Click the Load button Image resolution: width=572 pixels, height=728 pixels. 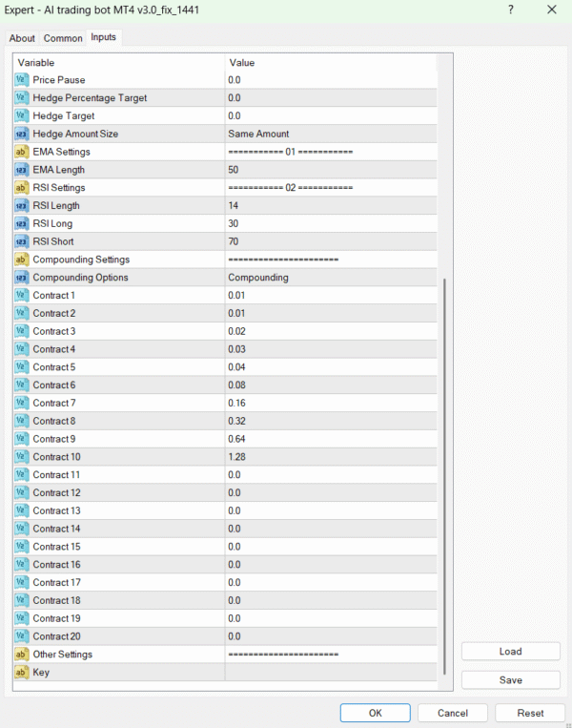click(510, 652)
